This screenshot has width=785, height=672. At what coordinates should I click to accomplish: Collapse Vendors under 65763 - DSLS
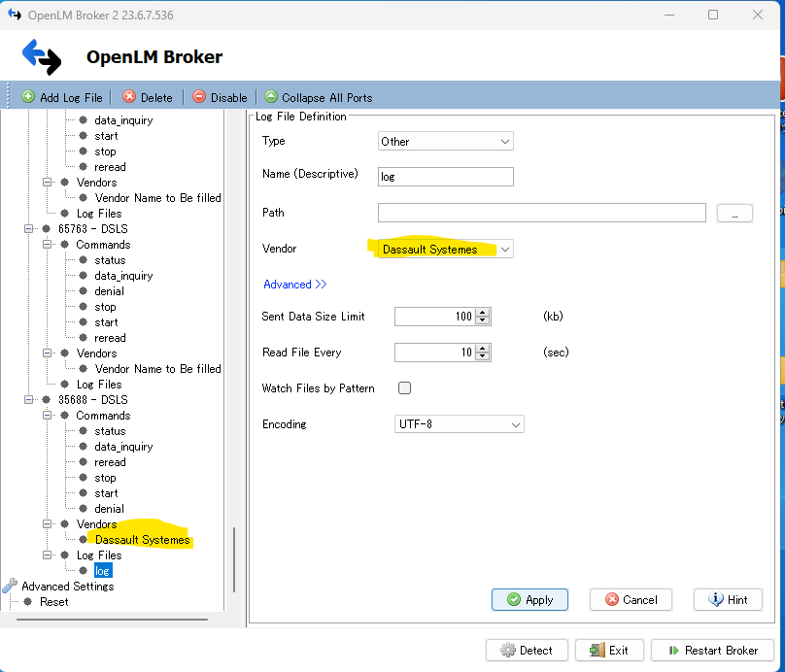point(47,353)
